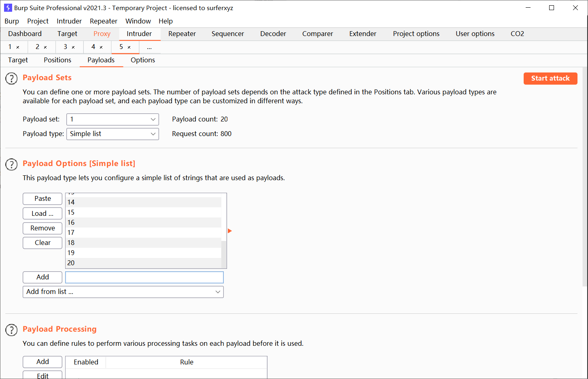
Task: Select payload item 14 in list
Action: pyautogui.click(x=143, y=202)
